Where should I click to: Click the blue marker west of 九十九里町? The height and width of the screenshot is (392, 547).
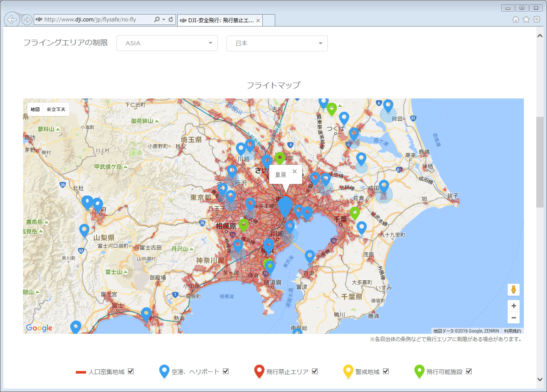pos(362,228)
